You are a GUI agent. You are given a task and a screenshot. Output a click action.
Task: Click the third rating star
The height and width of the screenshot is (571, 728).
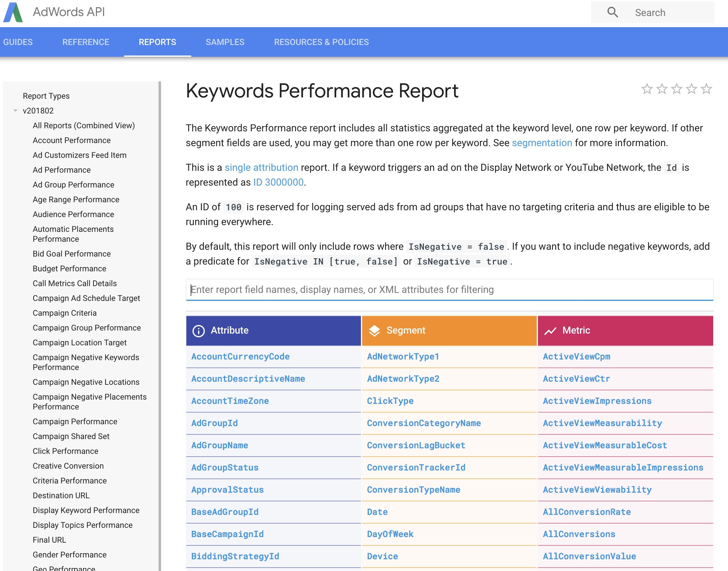pyautogui.click(x=676, y=89)
